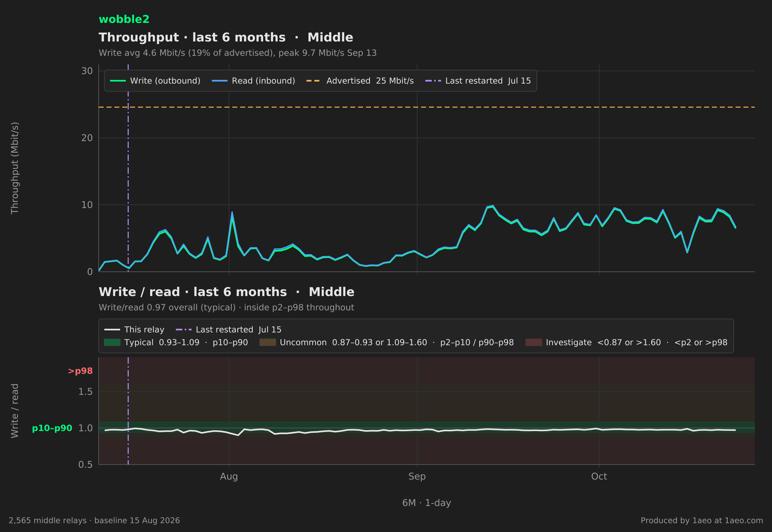Click the brown Uncommon color swatch

coord(268,343)
